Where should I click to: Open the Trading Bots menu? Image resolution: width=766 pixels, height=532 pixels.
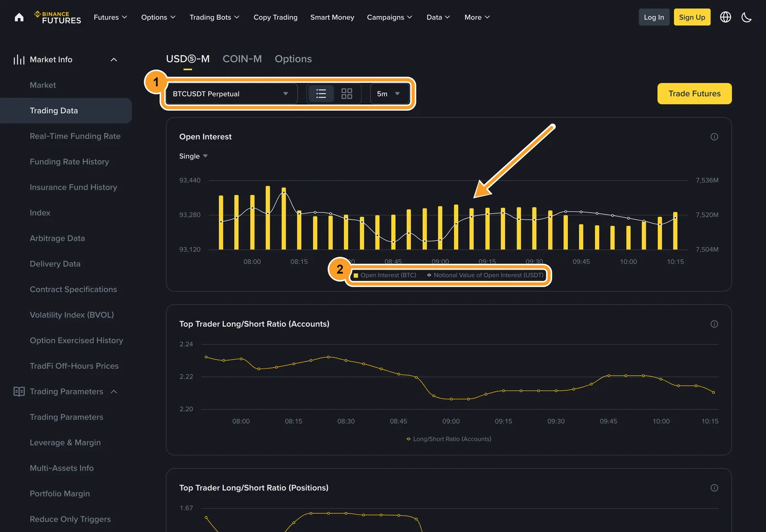(x=214, y=17)
